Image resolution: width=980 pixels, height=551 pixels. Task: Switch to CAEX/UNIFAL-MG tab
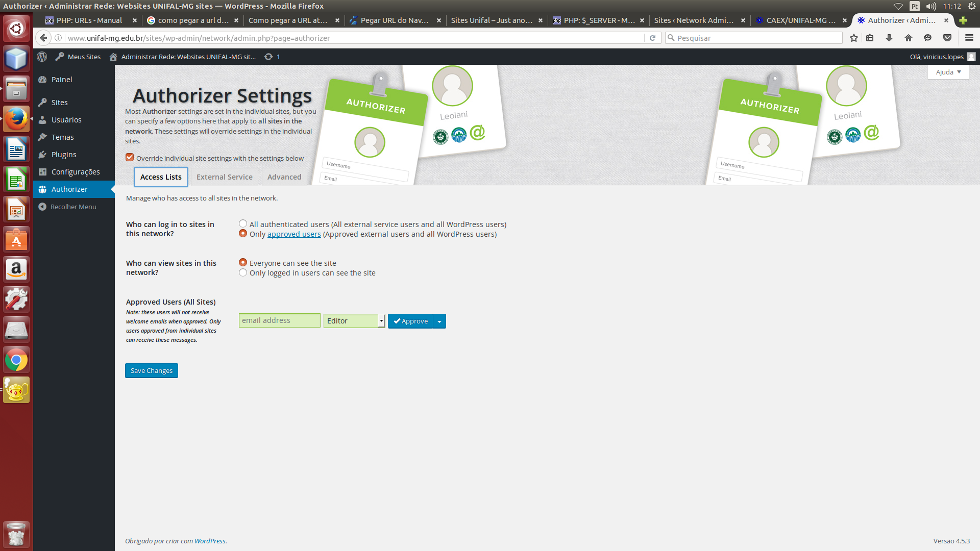tap(801, 20)
